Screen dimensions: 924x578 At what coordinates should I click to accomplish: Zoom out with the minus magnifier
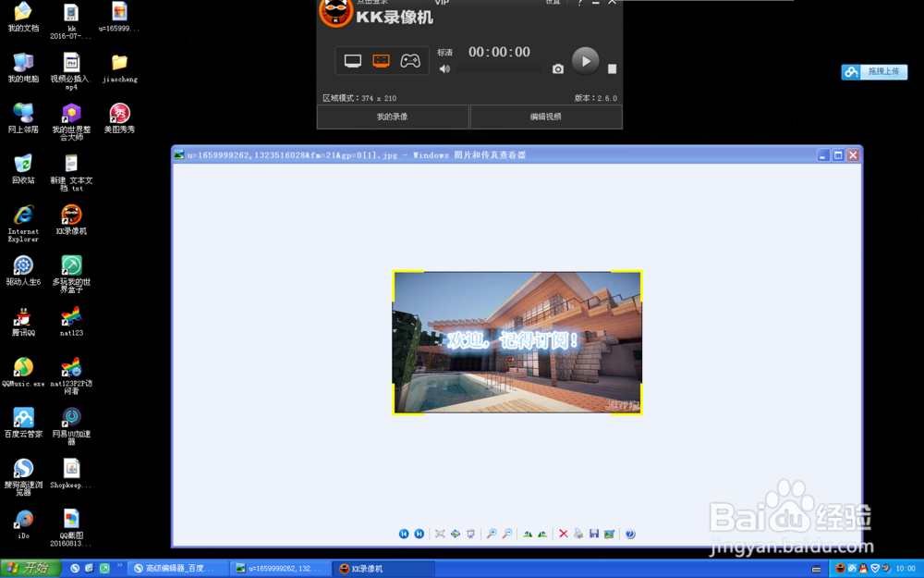point(507,534)
